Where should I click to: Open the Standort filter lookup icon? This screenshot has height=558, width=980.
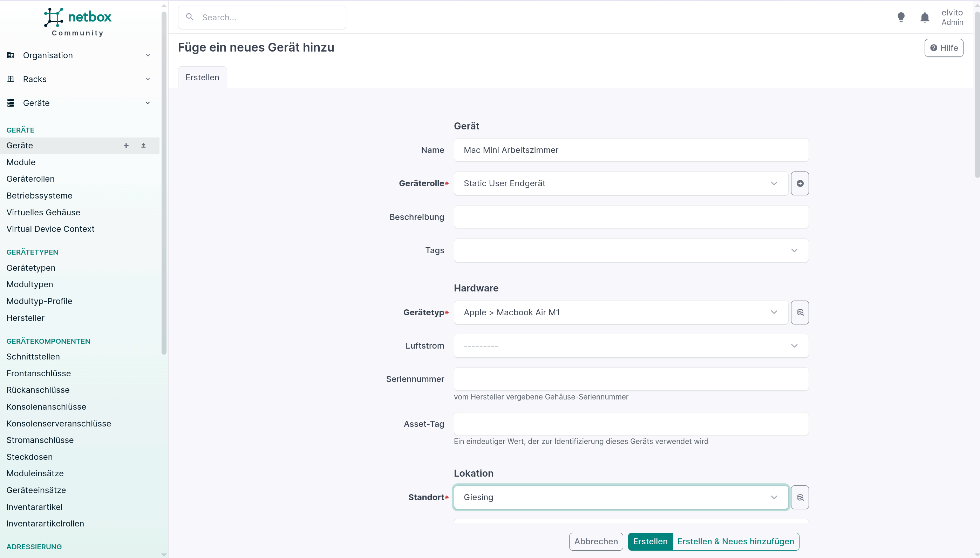pos(799,497)
